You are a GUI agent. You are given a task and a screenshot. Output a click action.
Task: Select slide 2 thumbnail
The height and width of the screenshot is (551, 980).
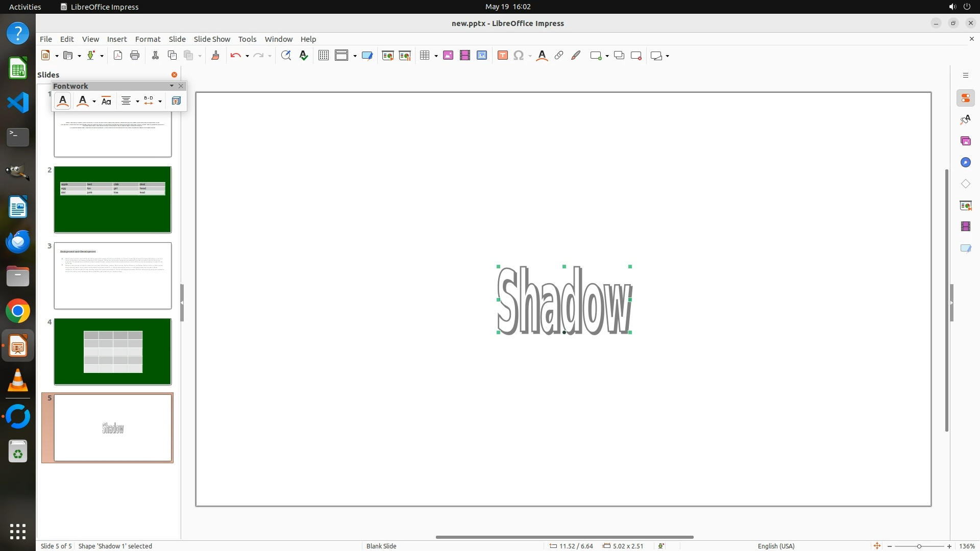(112, 199)
